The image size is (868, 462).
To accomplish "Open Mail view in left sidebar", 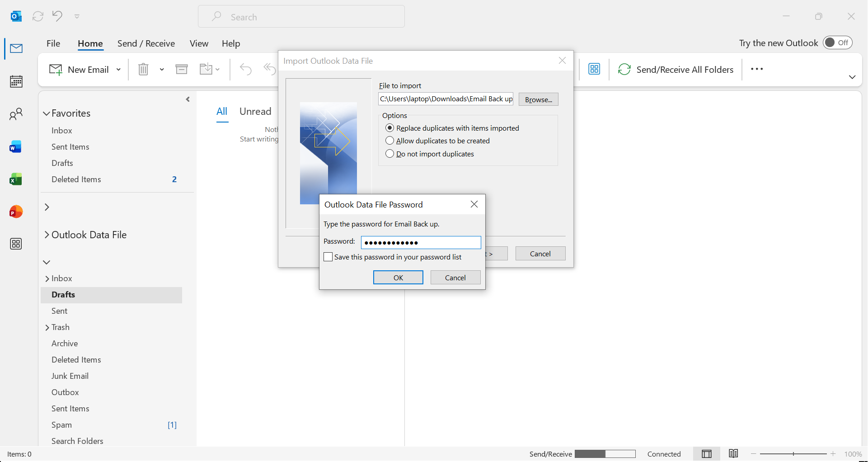I will tap(16, 48).
